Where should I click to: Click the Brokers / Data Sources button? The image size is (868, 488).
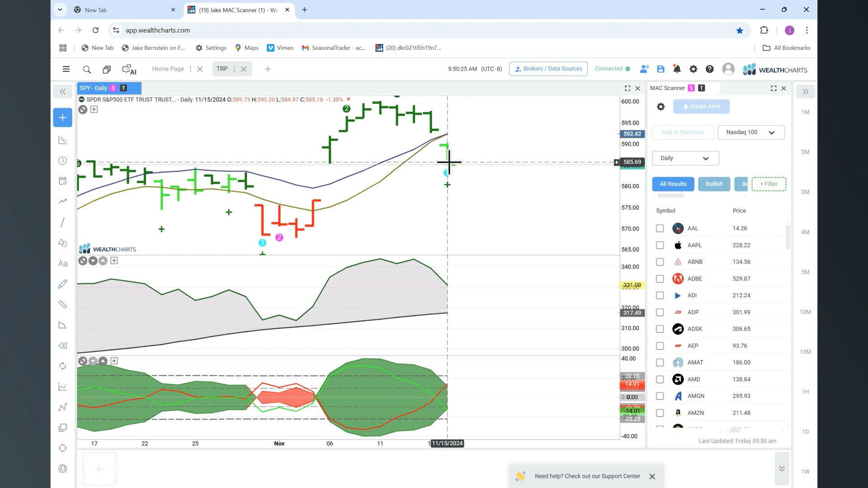click(x=548, y=69)
